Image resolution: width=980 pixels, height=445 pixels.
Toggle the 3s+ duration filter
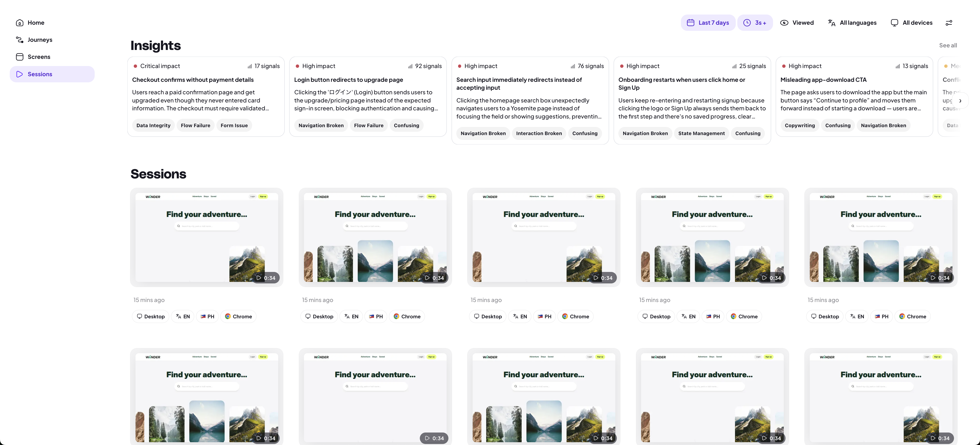tap(755, 23)
